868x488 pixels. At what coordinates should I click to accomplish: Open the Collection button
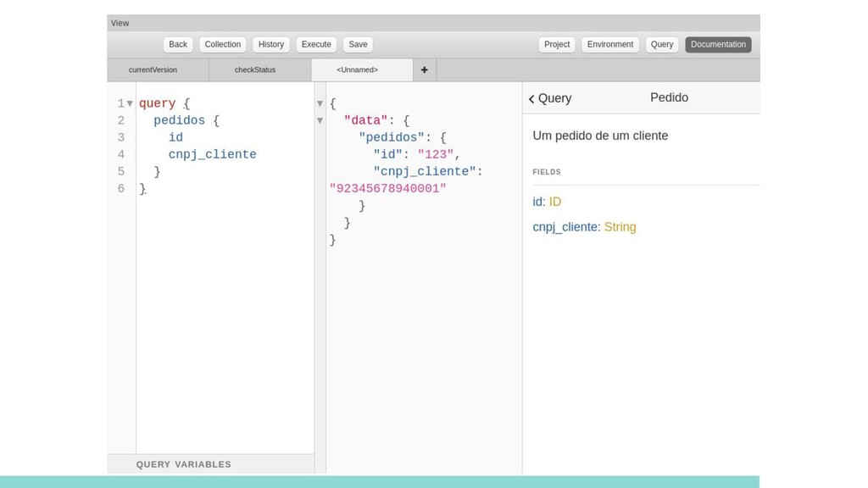coord(223,44)
